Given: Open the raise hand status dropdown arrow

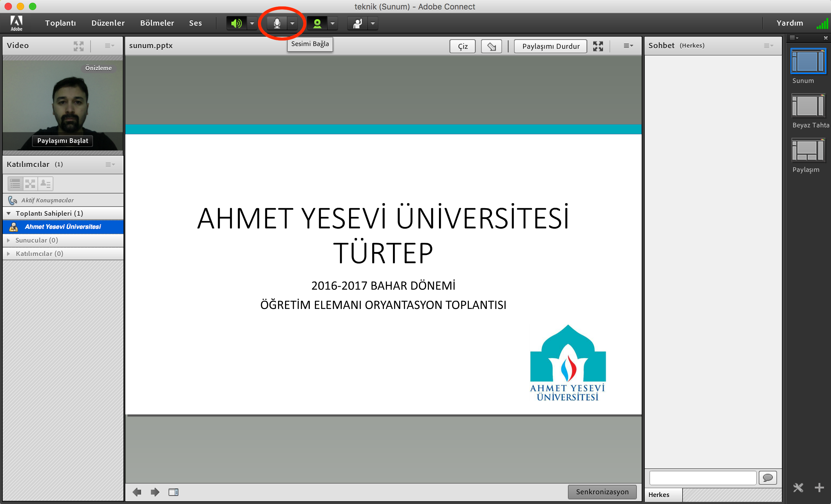Looking at the screenshot, I should pos(373,23).
